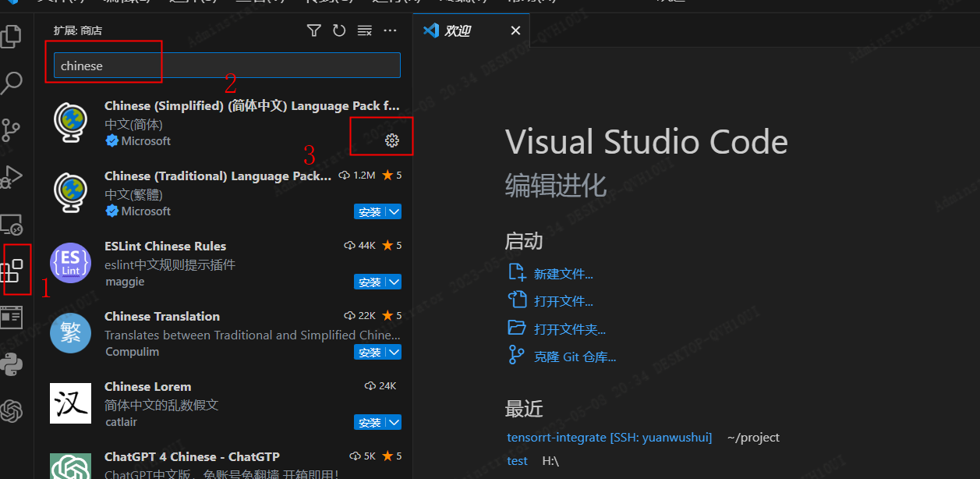The width and height of the screenshot is (980, 479).
Task: Click publisher name Compulim
Action: 132,352
